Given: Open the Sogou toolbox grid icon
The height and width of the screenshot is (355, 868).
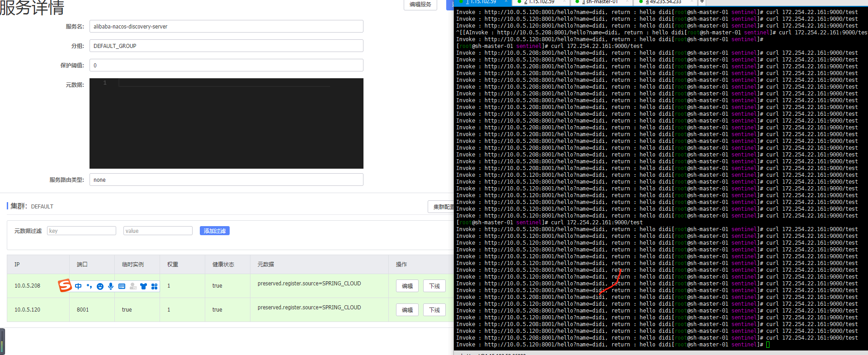Looking at the screenshot, I should (x=154, y=286).
